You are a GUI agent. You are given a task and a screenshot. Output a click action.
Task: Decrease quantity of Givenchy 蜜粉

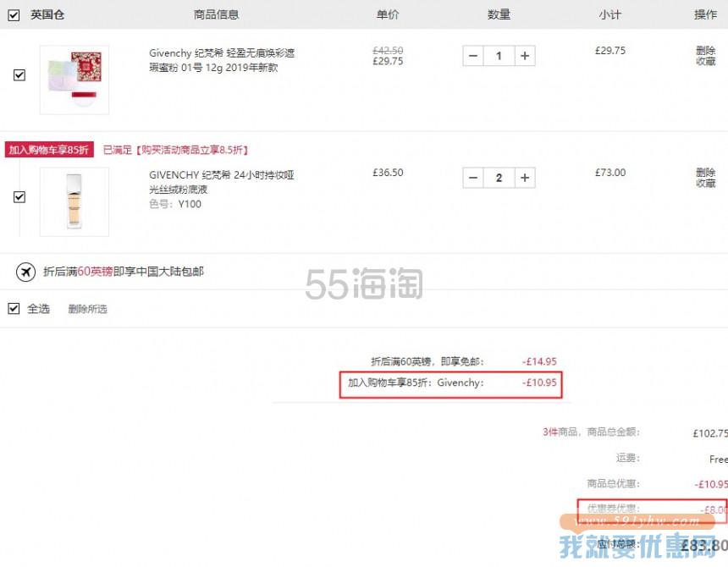pyautogui.click(x=473, y=56)
